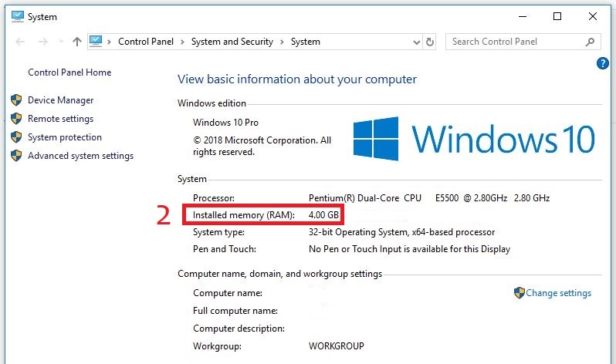The width and height of the screenshot is (616, 364).
Task: Open Remote settings
Action: [x=60, y=119]
